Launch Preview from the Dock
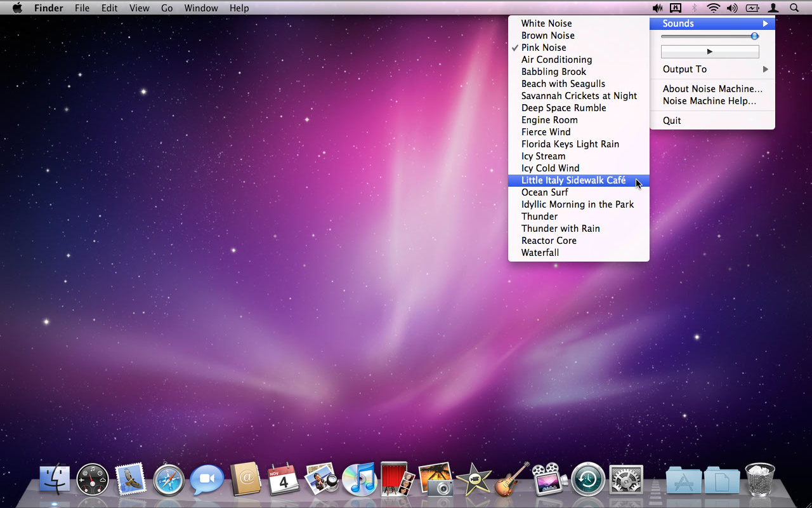Viewport: 812px width, 508px height. tap(322, 479)
